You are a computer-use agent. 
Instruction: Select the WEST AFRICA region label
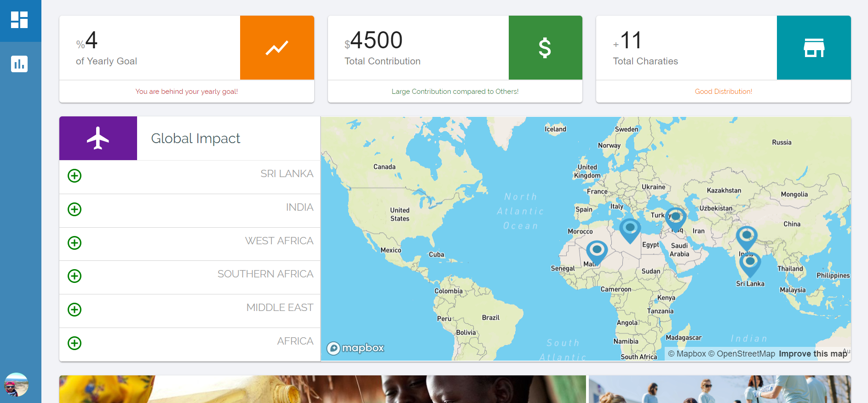point(279,241)
